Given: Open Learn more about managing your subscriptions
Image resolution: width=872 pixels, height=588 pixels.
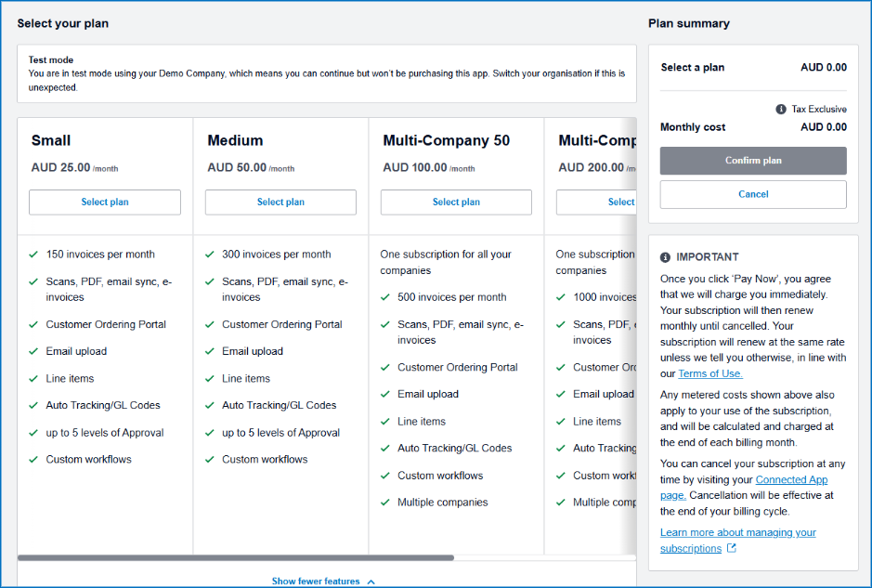Looking at the screenshot, I should [x=738, y=540].
